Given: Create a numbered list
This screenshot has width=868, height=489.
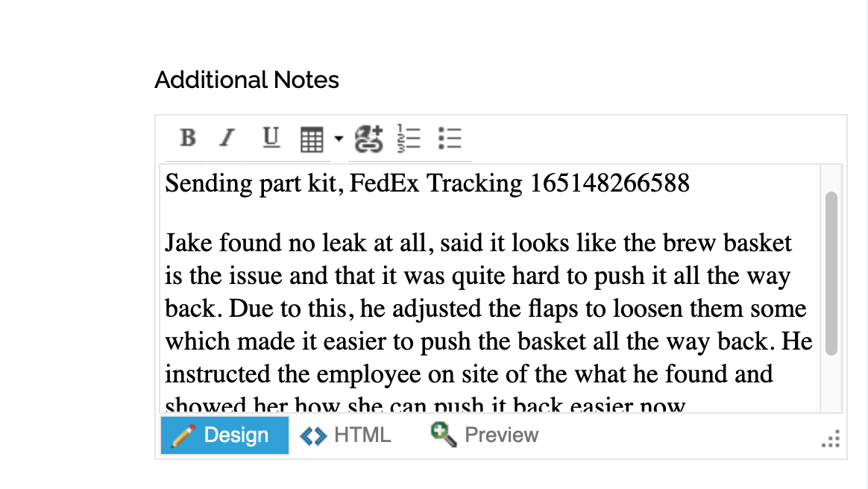Looking at the screenshot, I should point(409,139).
